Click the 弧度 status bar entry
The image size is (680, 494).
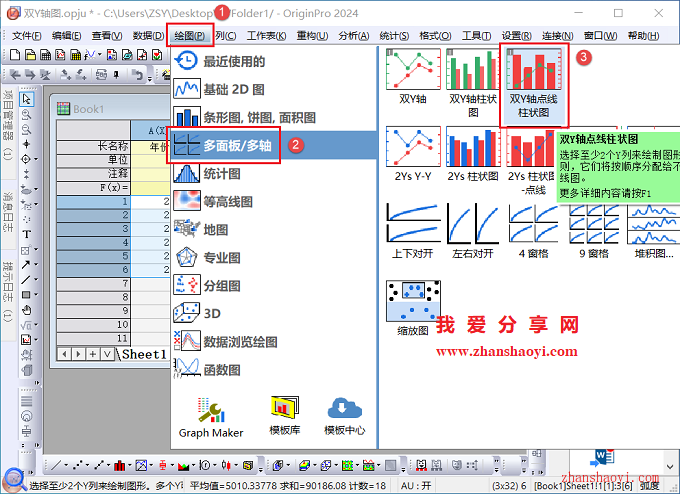650,486
